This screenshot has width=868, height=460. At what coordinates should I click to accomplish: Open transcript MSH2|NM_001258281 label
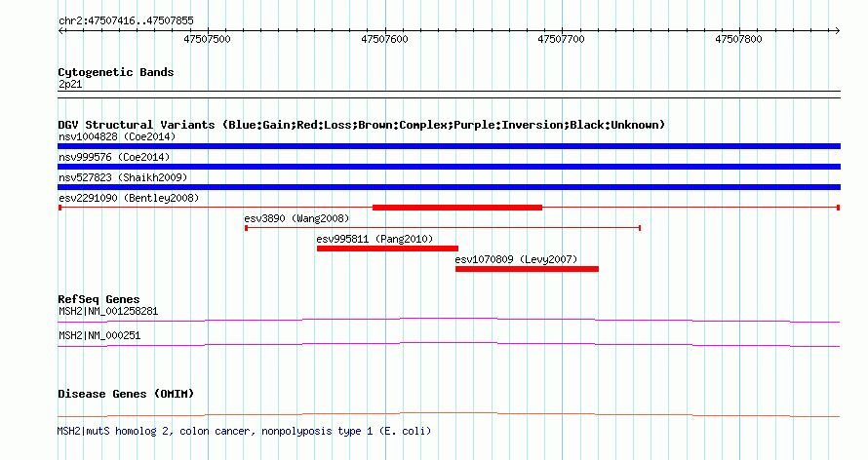[x=108, y=311]
